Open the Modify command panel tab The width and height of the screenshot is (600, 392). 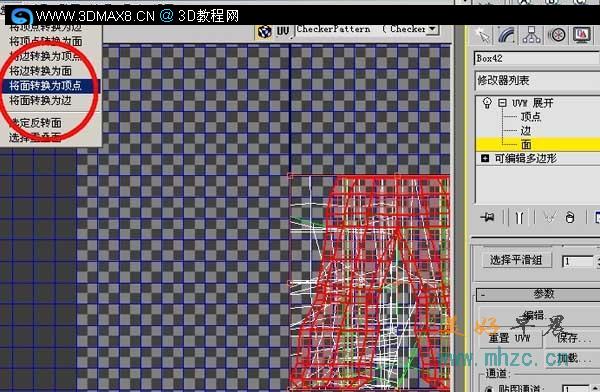(x=507, y=36)
